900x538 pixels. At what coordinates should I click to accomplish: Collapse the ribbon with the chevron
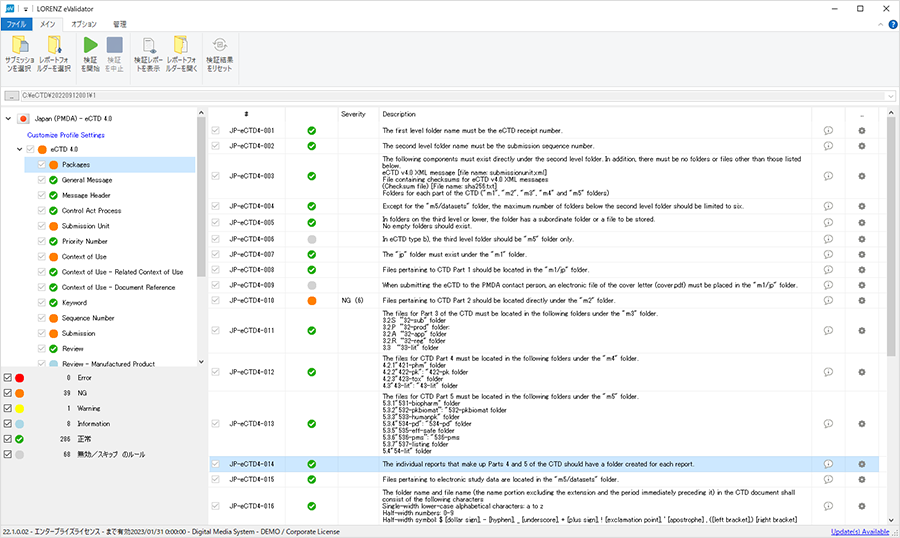[x=880, y=25]
